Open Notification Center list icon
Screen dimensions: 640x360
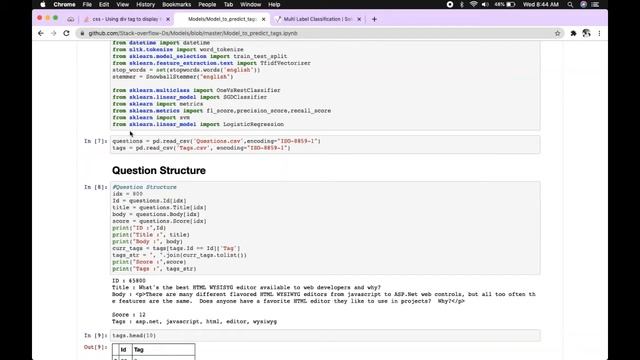click(596, 4)
